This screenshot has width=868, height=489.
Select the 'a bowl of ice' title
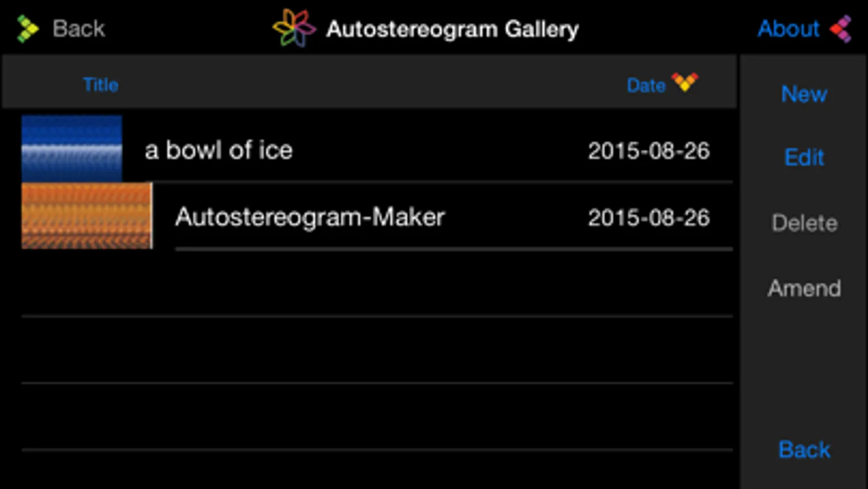tap(218, 151)
